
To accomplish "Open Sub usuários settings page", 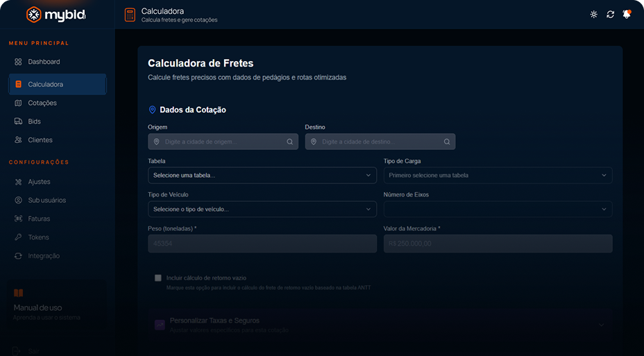I will pyautogui.click(x=46, y=200).
